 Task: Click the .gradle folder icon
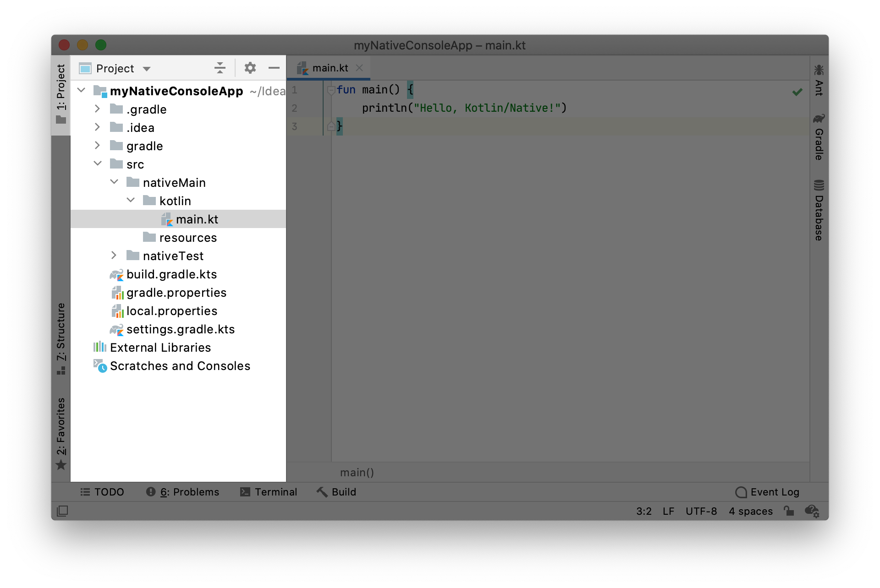coord(116,109)
